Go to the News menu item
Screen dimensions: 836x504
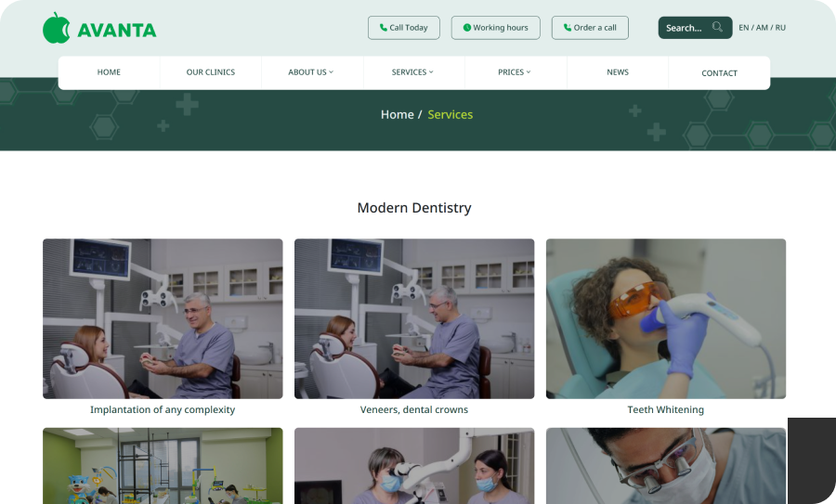(x=618, y=72)
